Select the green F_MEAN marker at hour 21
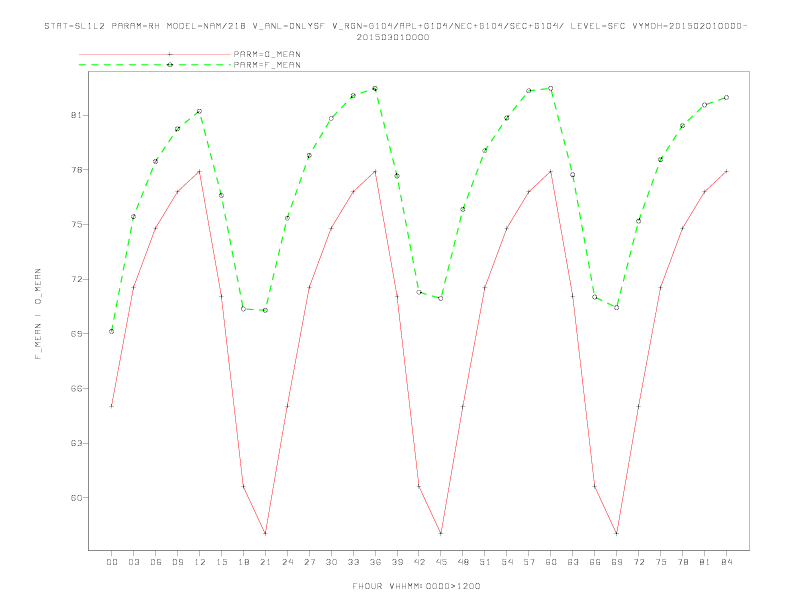 [x=265, y=310]
